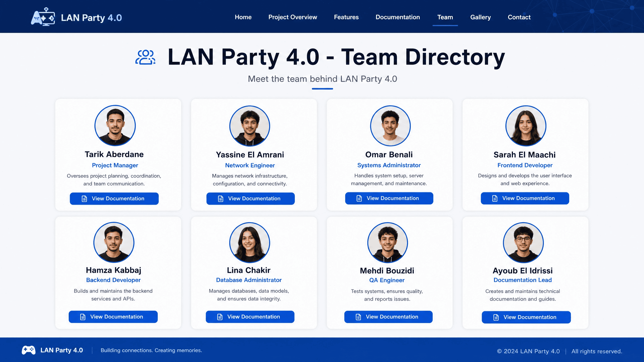Click the Network Engineer role label
Viewport: 644px width, 362px height.
click(x=250, y=165)
